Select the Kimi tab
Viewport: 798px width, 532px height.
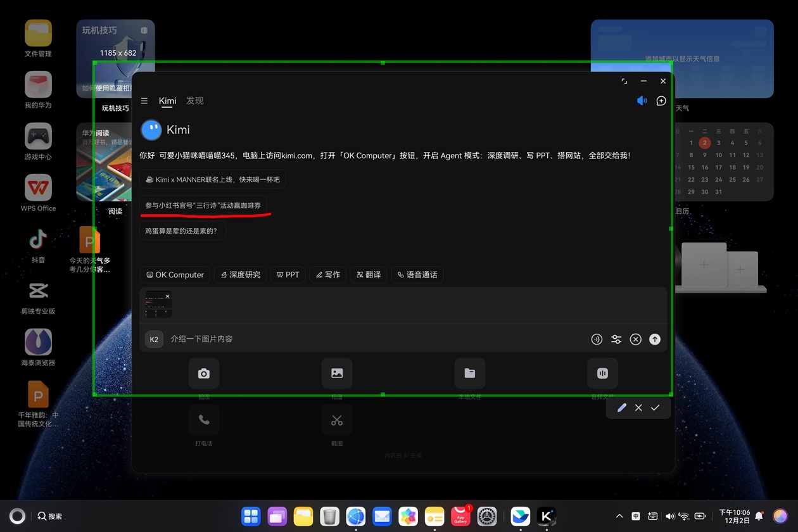[x=167, y=101]
